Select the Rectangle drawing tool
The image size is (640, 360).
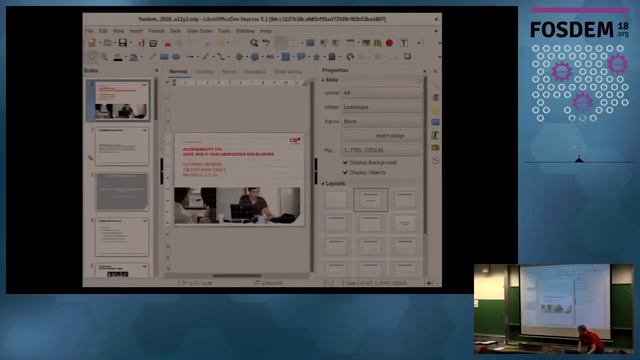click(x=164, y=57)
